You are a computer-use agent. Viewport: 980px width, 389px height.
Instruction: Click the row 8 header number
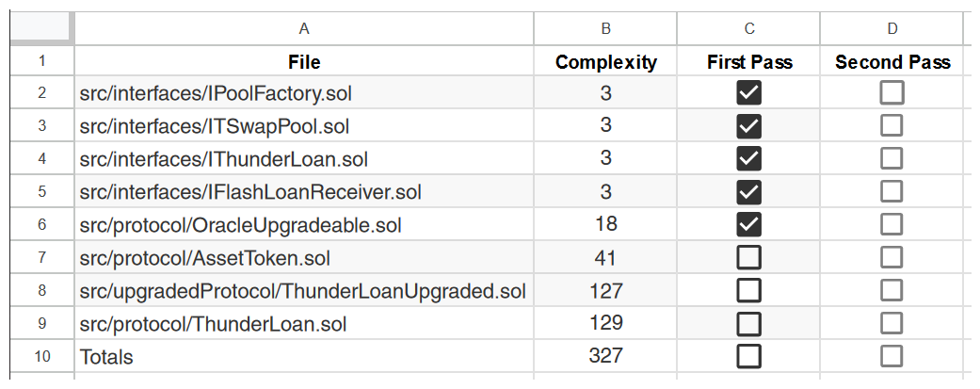[41, 290]
